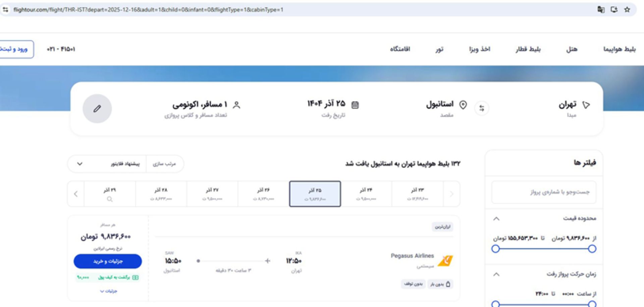The width and height of the screenshot is (644, 307).
Task: Click the baggage icon on بدون بار tag
Action: (x=448, y=284)
